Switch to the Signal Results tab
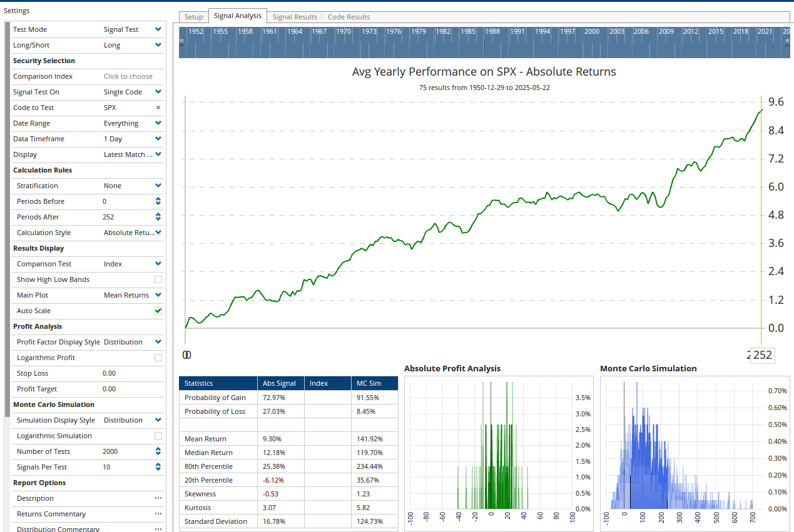Screen dimensions: 794x532 295,17
